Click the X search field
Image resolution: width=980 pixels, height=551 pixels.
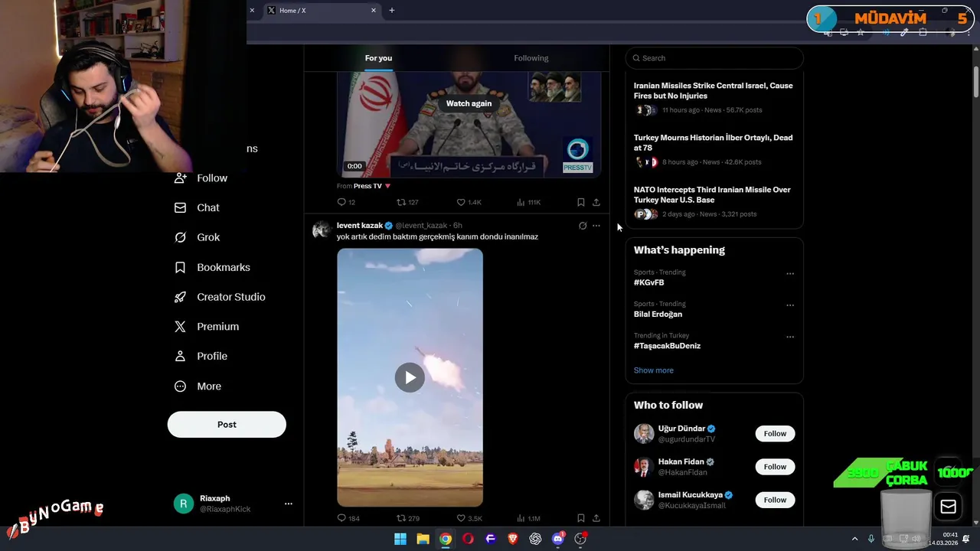click(x=714, y=58)
